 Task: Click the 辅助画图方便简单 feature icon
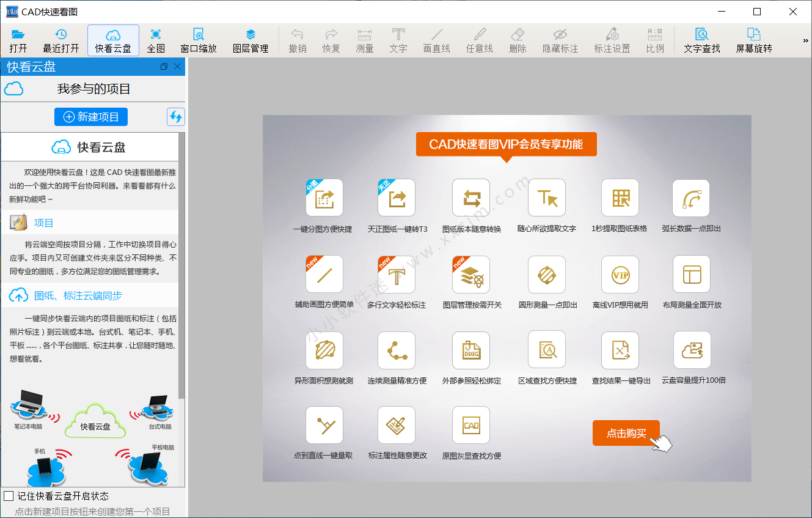(324, 275)
